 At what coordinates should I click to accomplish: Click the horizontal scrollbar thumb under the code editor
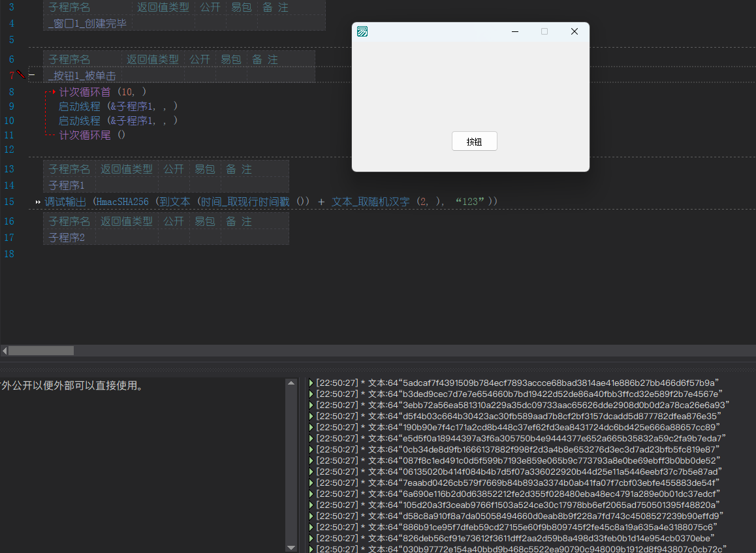40,351
